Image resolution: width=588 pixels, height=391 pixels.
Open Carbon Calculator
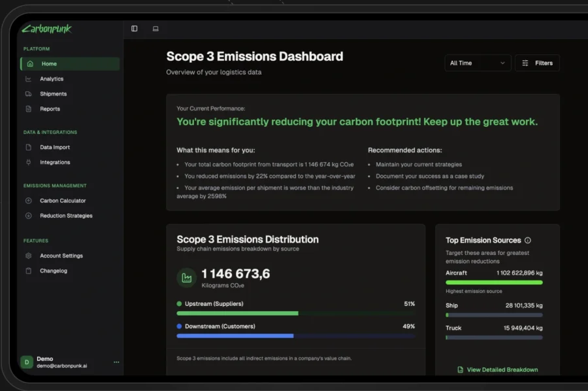(70, 201)
